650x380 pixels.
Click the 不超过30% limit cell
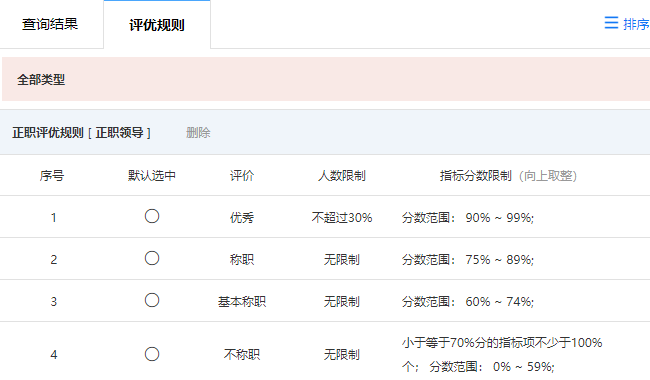[x=342, y=218]
